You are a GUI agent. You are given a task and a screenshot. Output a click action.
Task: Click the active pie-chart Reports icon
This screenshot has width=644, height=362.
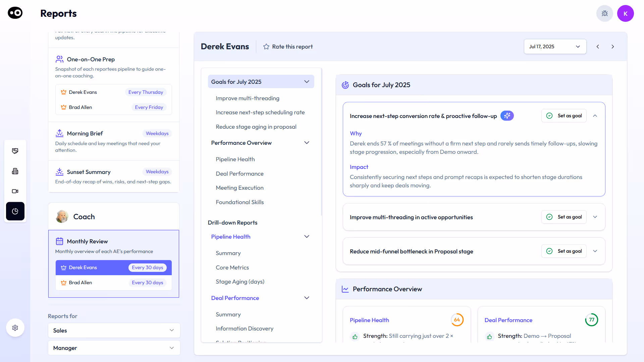(15, 211)
